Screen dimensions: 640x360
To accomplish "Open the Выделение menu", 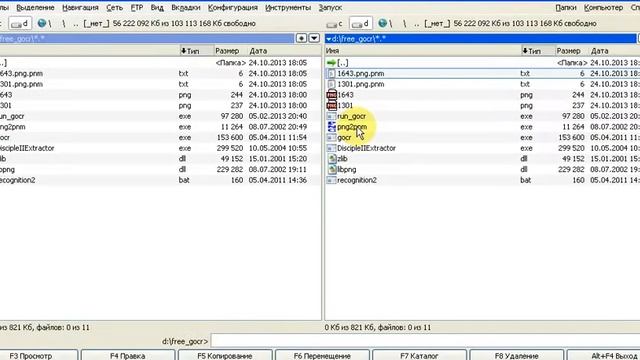I will [36, 7].
